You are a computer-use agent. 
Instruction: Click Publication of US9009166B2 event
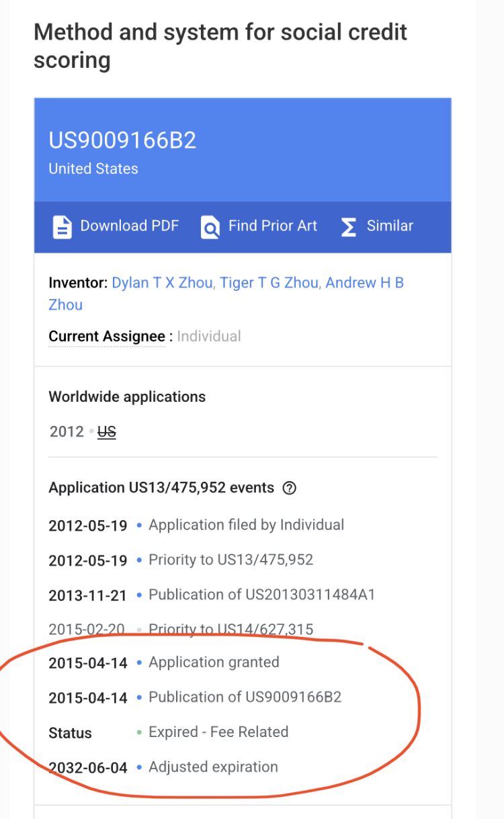coord(245,697)
